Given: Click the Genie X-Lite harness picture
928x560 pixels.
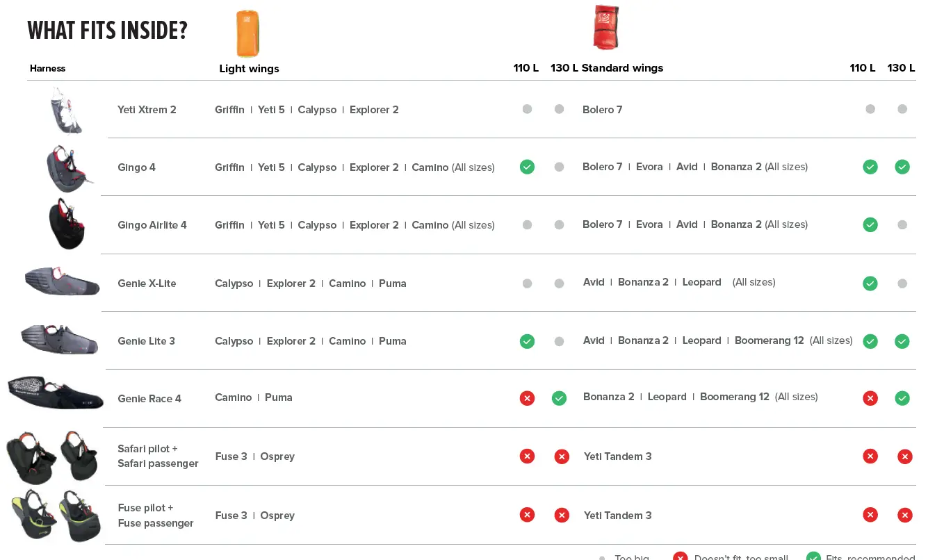Looking at the screenshot, I should 62,280.
